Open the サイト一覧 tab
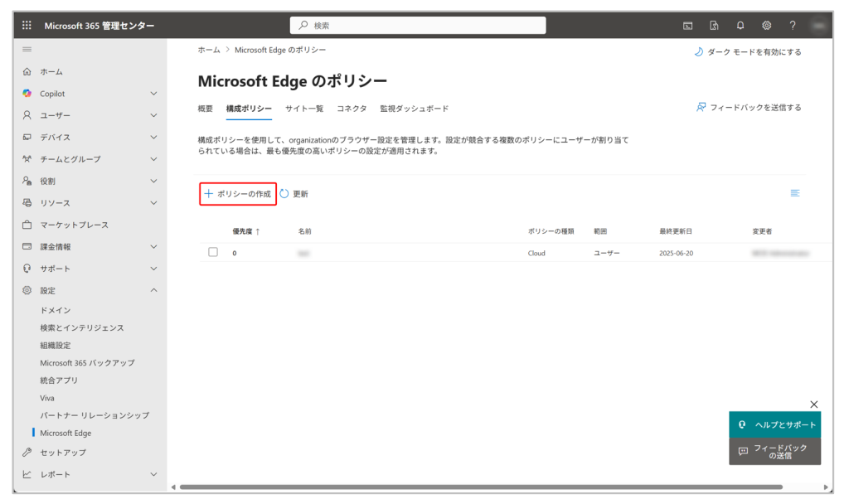 [304, 109]
